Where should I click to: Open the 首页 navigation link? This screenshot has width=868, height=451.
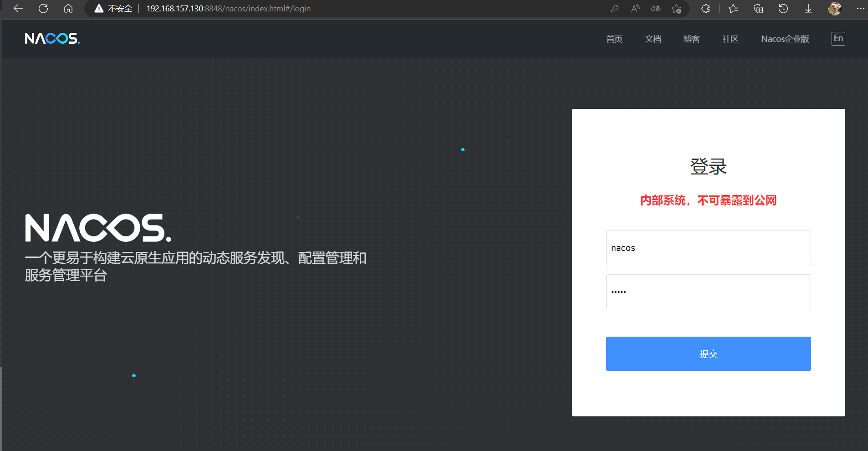click(x=614, y=39)
